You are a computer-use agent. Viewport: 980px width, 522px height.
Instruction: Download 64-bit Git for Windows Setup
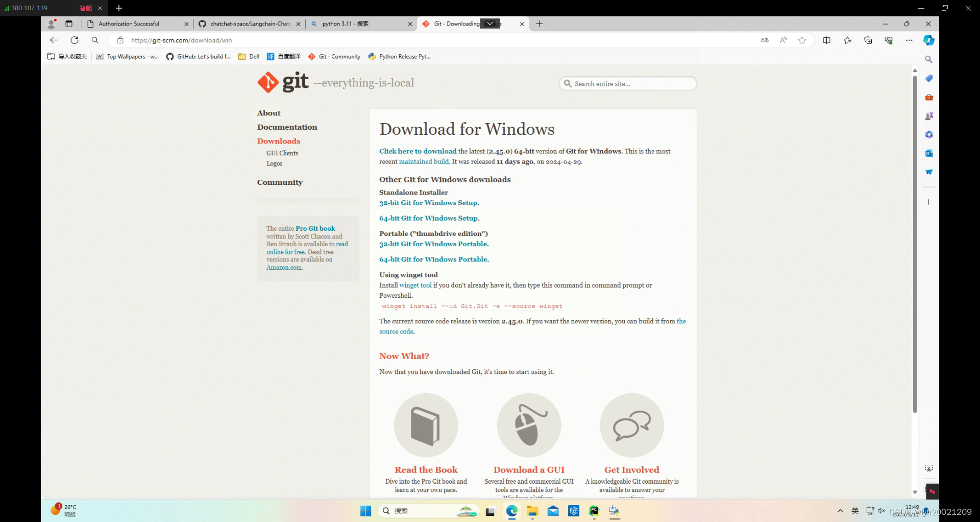click(429, 218)
